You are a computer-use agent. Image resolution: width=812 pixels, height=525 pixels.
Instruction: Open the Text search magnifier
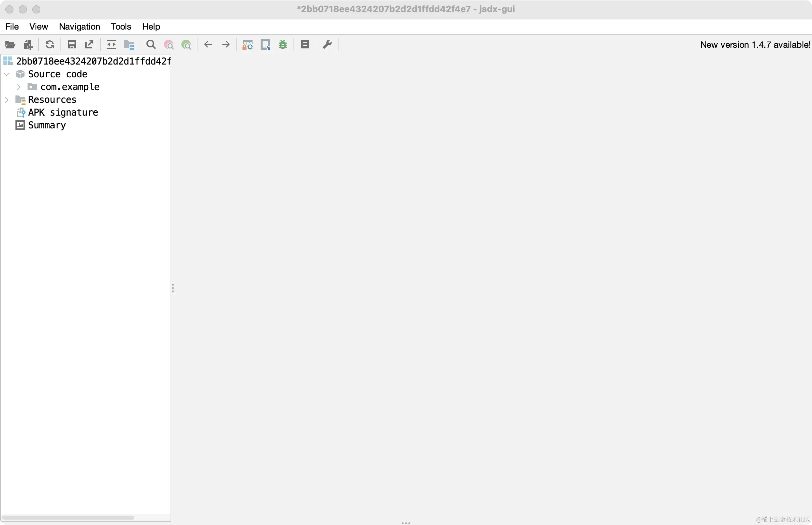(x=151, y=45)
